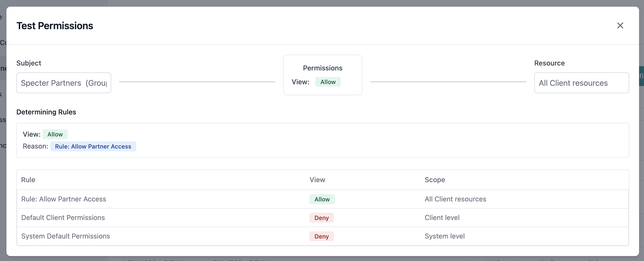Close the Test Permissions dialog
Viewport: 644px width, 261px height.
tap(621, 25)
